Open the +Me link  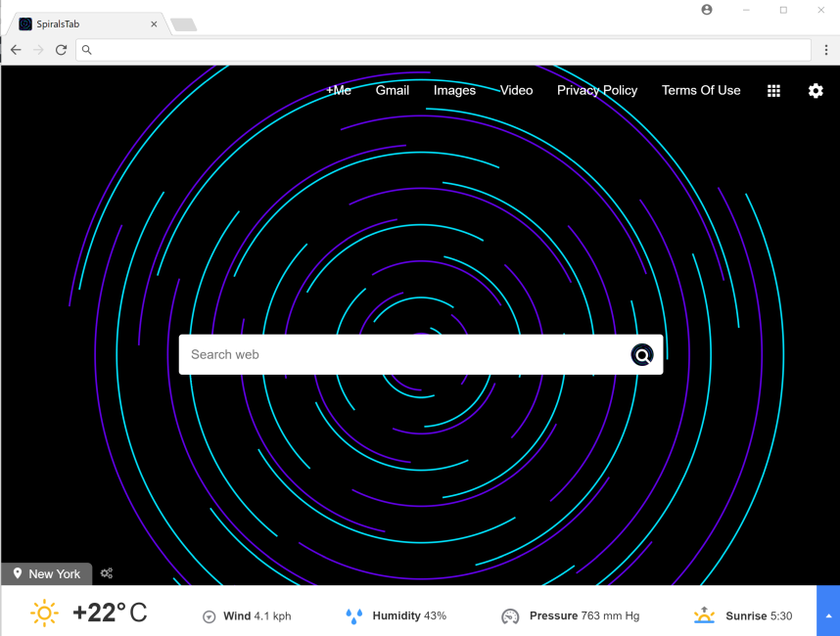pyautogui.click(x=339, y=90)
